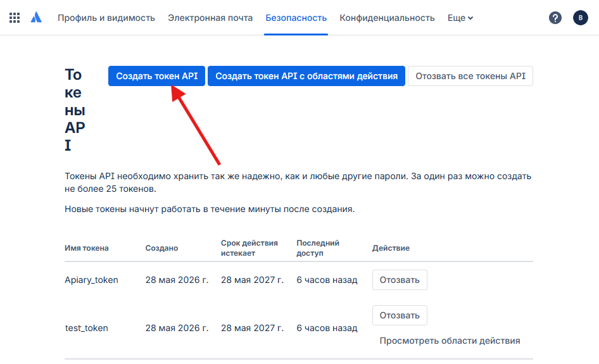
Task: Select the Безопасность tab
Action: [x=296, y=18]
